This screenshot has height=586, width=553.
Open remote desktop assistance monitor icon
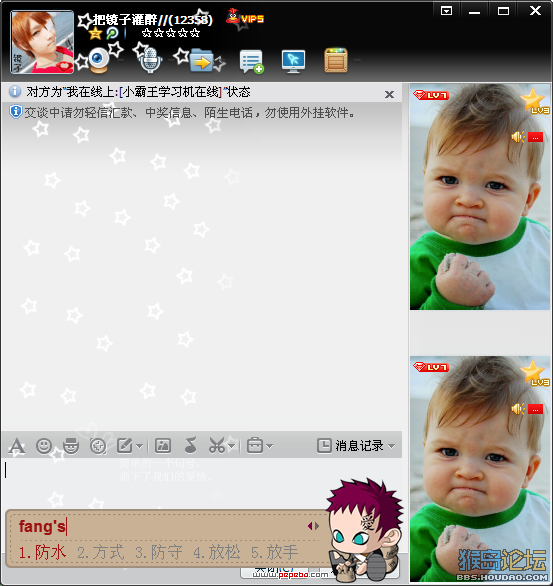293,61
